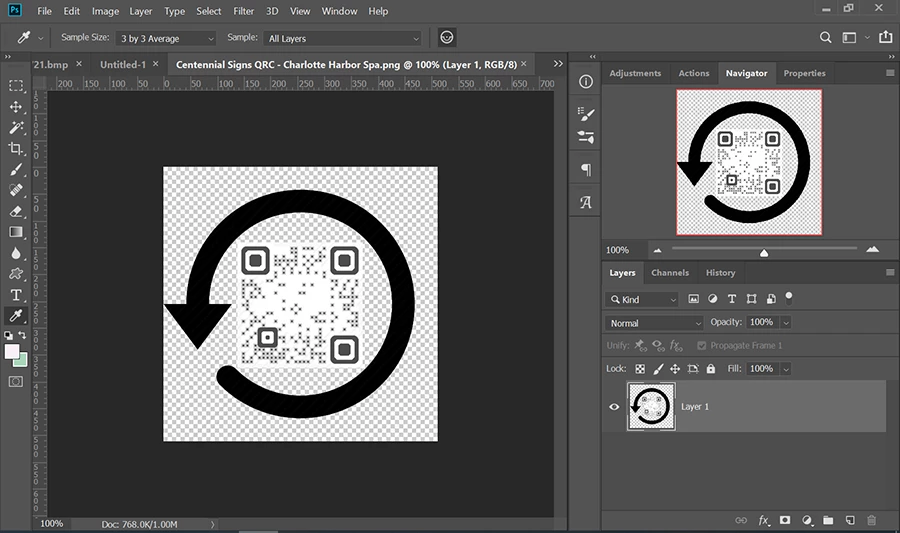Viewport: 900px width, 533px height.
Task: Click the navigator zoom slider handle
Action: 763,252
